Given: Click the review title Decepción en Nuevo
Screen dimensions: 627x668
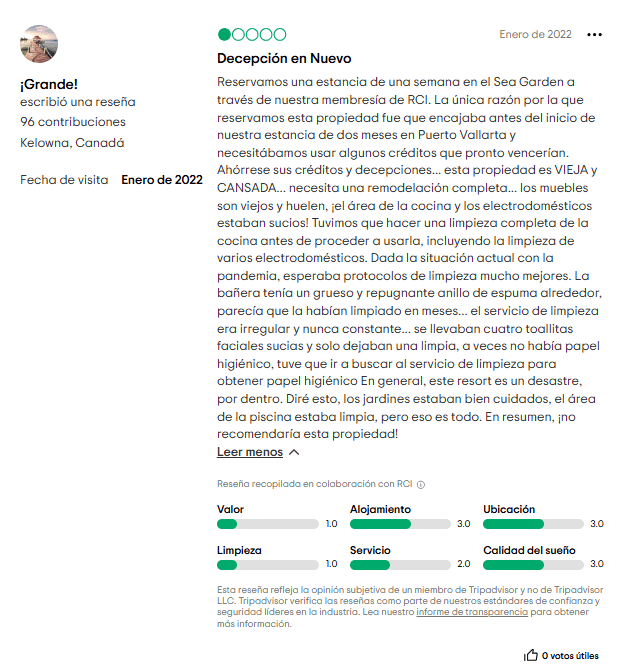Looking at the screenshot, I should coord(284,58).
